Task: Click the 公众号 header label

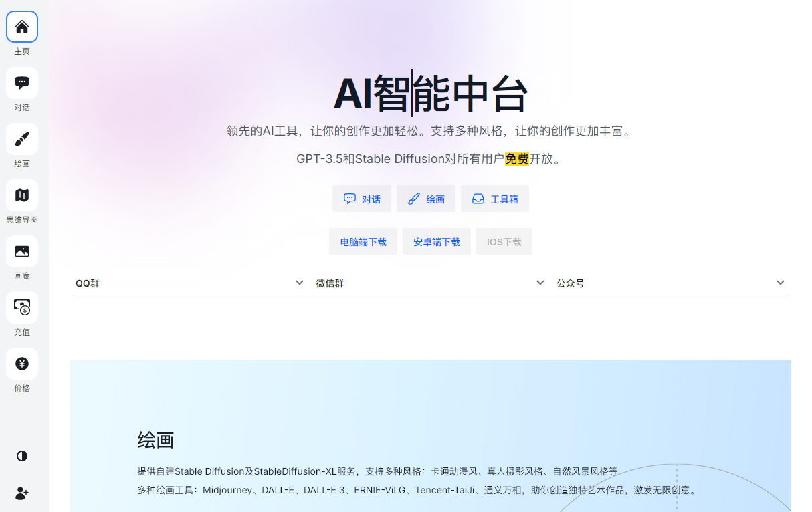Action: point(571,283)
